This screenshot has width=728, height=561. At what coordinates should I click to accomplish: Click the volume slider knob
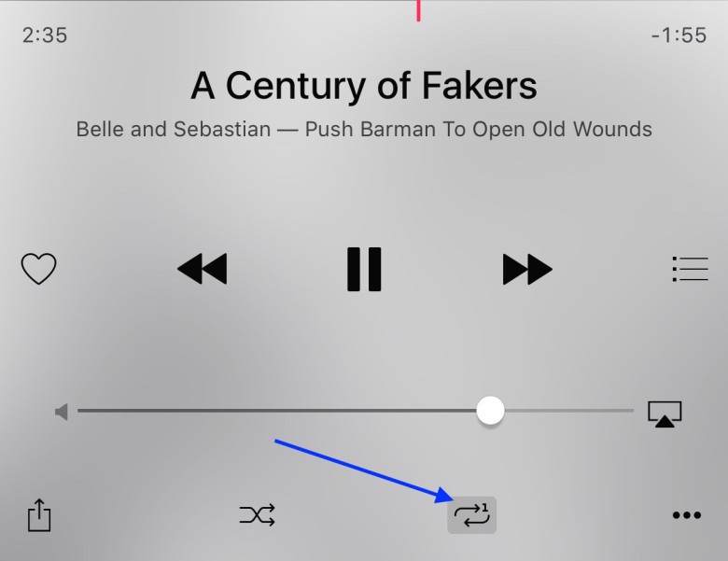[x=490, y=411]
